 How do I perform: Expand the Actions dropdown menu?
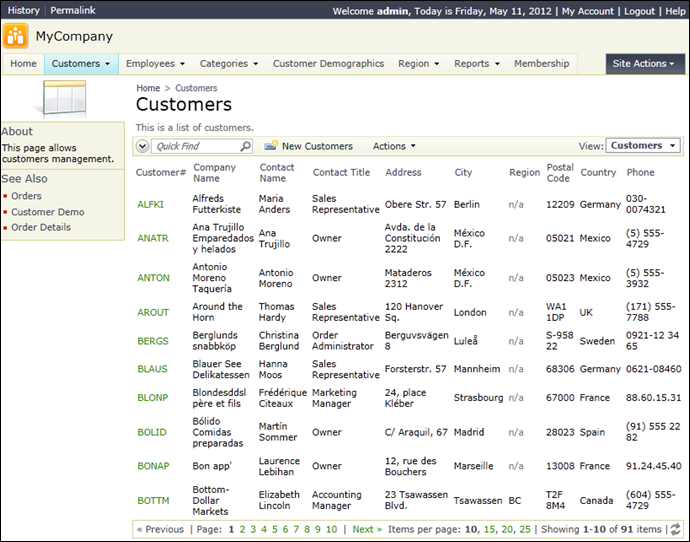click(x=394, y=146)
